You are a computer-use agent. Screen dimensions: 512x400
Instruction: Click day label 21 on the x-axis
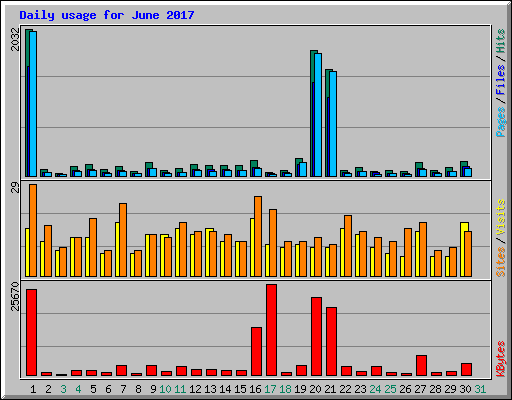click(330, 389)
